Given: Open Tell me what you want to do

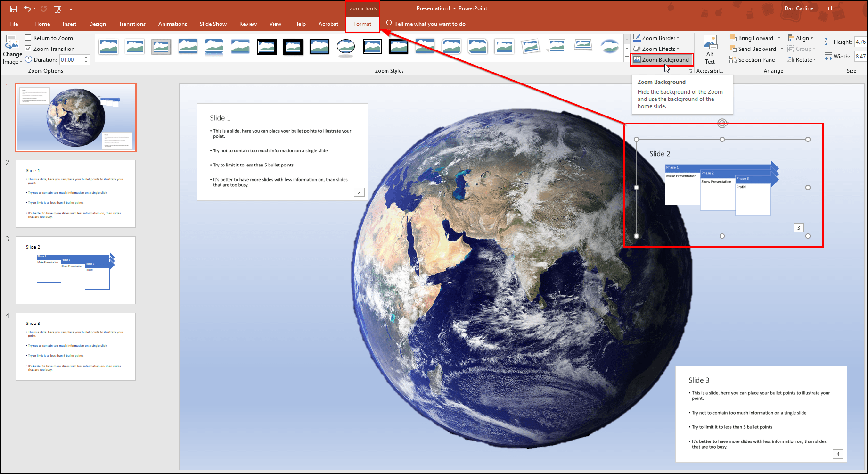Looking at the screenshot, I should [x=426, y=24].
